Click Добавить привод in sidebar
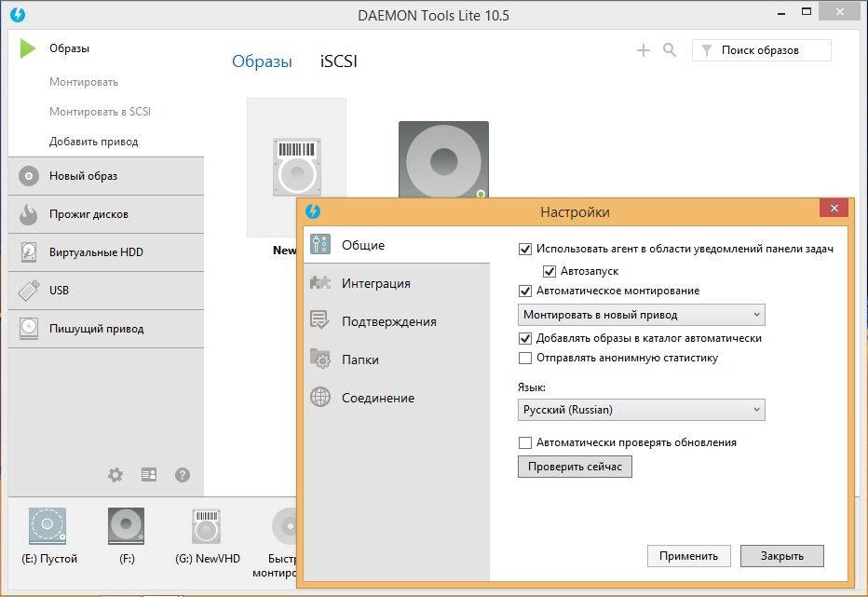Screen dimensions: 868x597 [93, 142]
